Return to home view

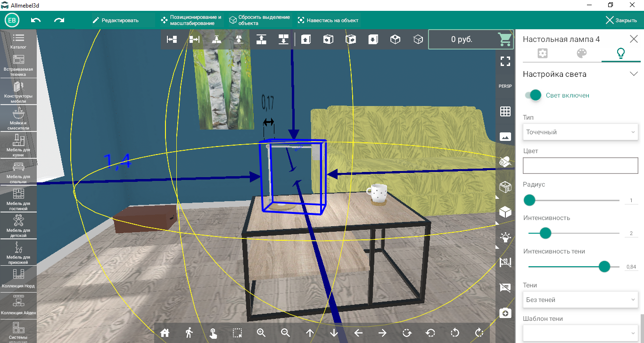point(165,333)
